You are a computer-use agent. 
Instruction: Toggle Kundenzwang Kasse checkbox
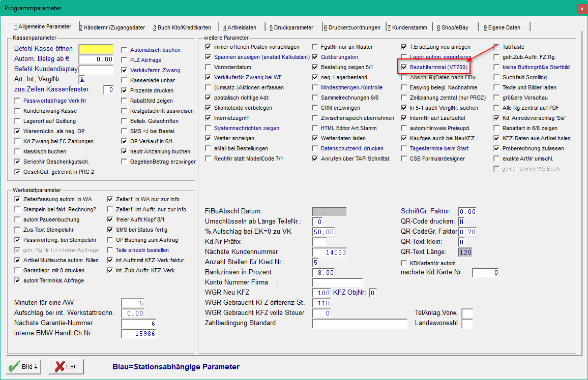click(x=17, y=111)
